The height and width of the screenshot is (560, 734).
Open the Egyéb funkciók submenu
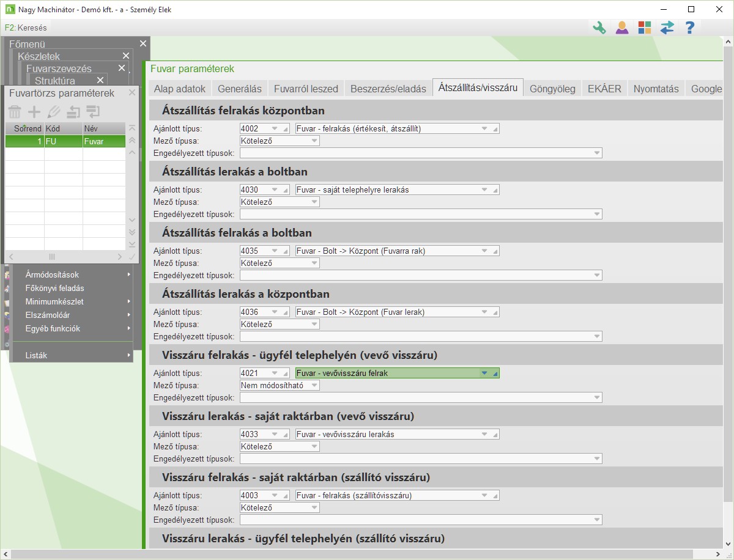click(x=72, y=328)
